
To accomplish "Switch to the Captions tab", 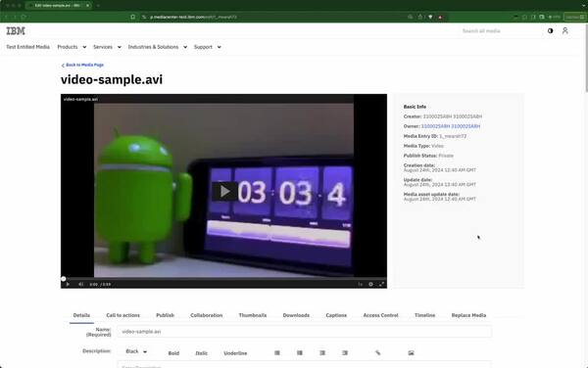I will pos(336,315).
